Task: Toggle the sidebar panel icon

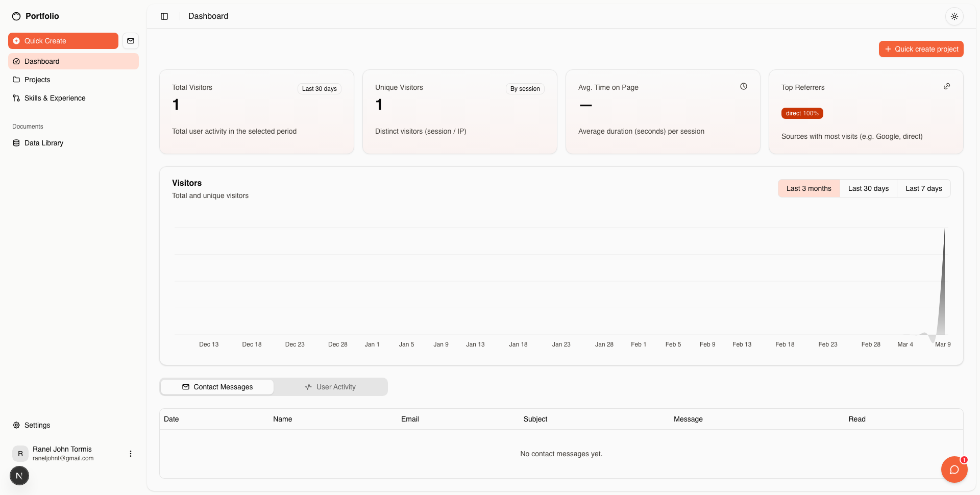Action: click(164, 16)
